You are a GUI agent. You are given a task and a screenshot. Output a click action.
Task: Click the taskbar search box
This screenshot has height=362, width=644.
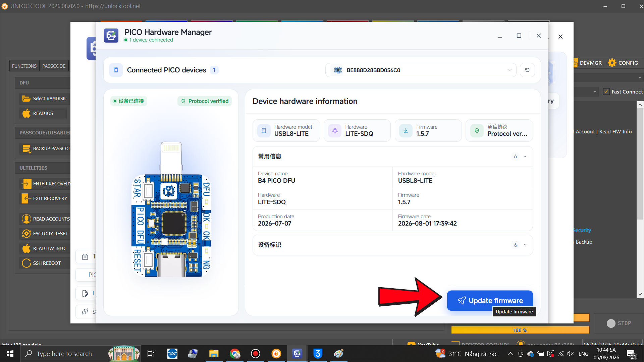(80, 354)
